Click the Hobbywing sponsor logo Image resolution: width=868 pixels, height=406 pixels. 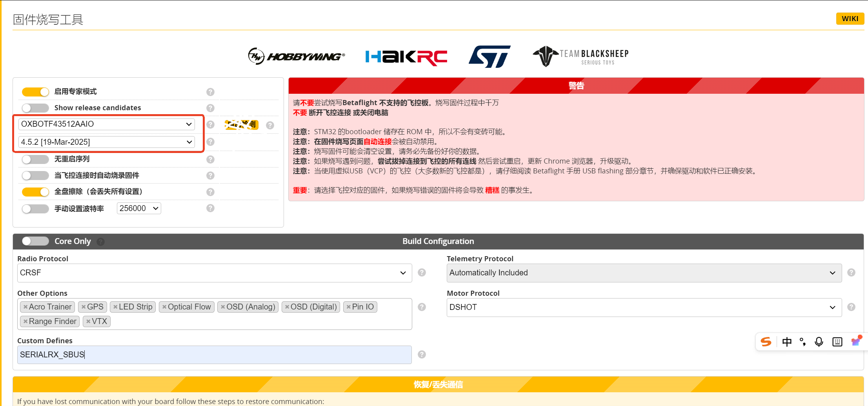point(297,56)
